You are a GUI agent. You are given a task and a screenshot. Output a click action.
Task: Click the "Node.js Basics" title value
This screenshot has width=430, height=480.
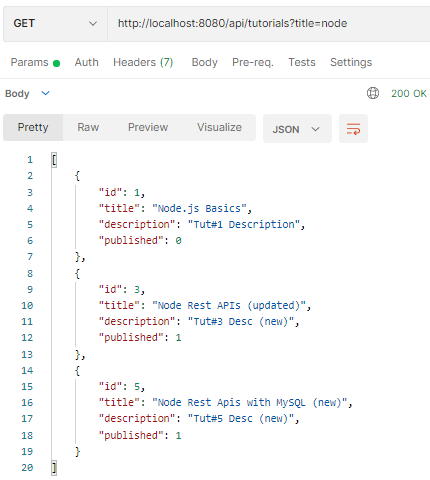point(199,209)
